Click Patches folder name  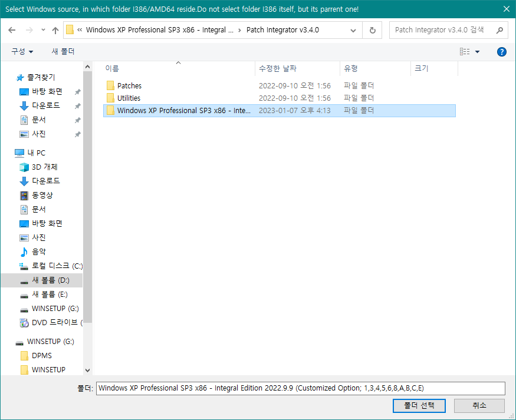pos(129,86)
